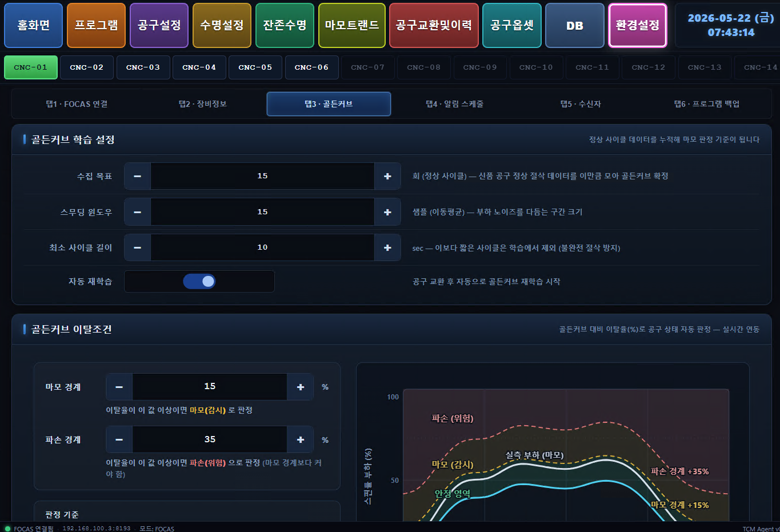Select disabled machine CNC-13
The height and width of the screenshot is (532, 780).
click(705, 67)
